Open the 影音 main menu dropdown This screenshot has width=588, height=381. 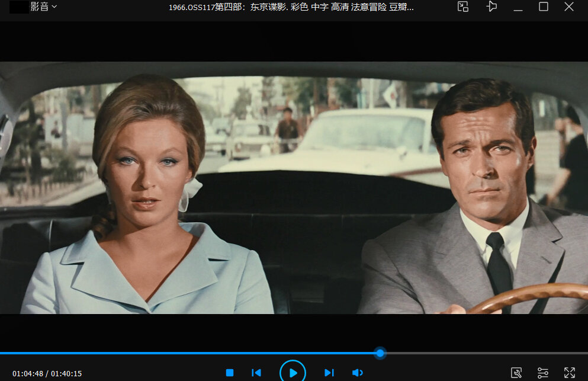coord(43,7)
